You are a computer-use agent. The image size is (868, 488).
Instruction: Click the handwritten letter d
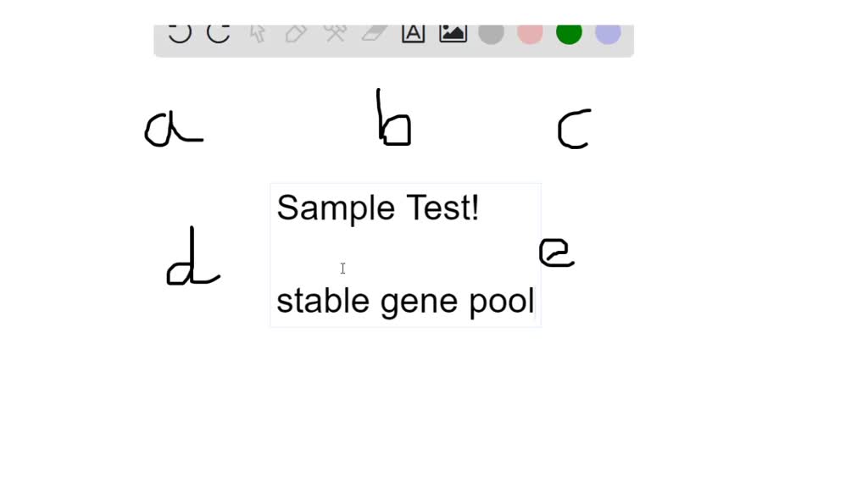tap(192, 258)
